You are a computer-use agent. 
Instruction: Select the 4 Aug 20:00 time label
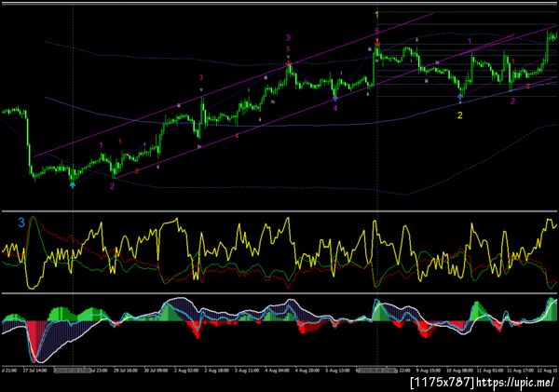[307, 371]
